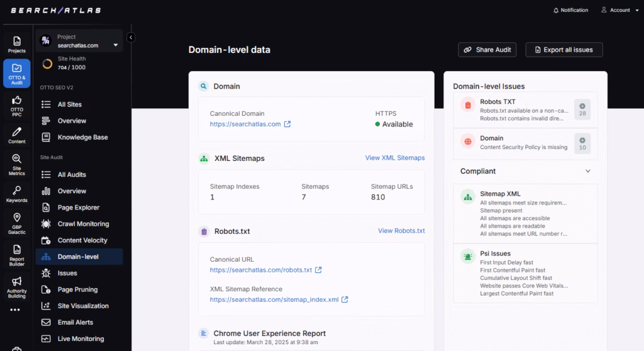This screenshot has height=351, width=644.
Task: Open the searchatlas.com project dropdown
Action: pos(115,45)
